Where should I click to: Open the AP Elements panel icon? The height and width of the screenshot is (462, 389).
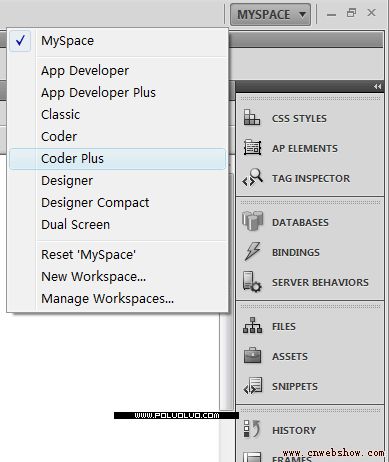(x=252, y=148)
